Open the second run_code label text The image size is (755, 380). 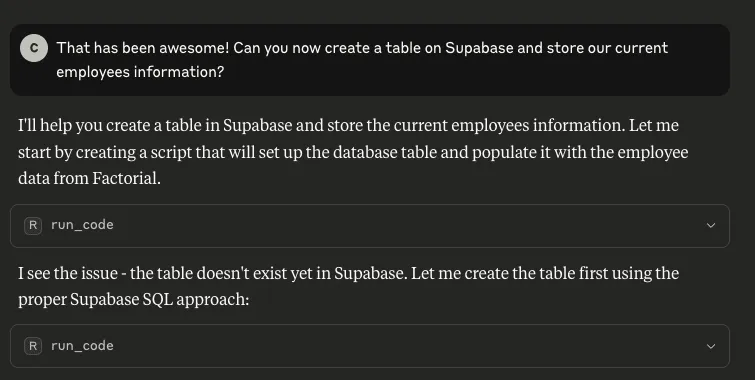point(82,346)
